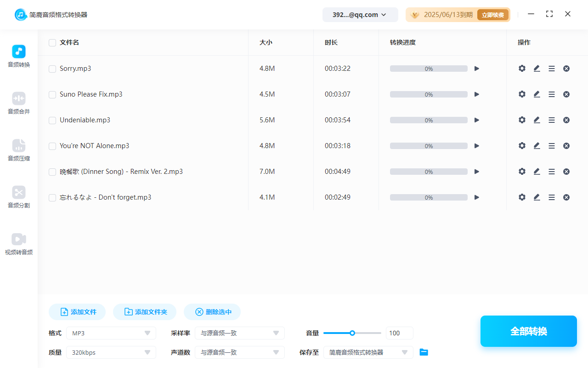The image size is (588, 368).
Task: Click 添加文件夹 to add a folder
Action: (145, 311)
